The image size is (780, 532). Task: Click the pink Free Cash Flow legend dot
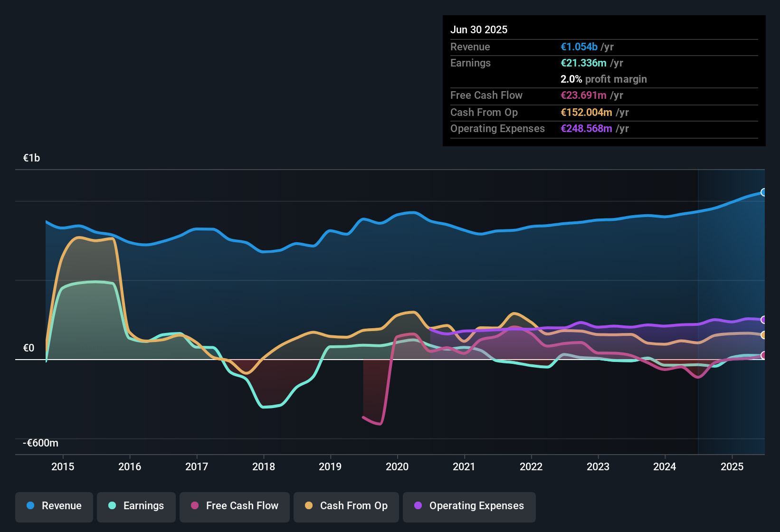194,506
